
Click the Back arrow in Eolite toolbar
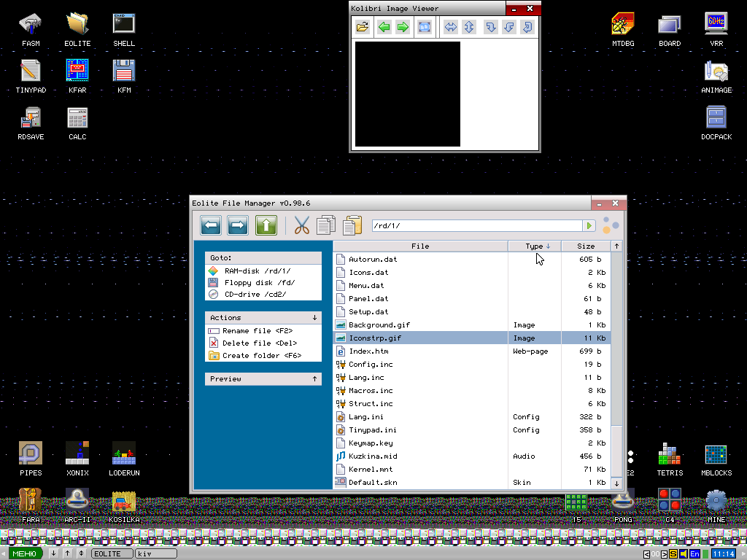tap(211, 226)
